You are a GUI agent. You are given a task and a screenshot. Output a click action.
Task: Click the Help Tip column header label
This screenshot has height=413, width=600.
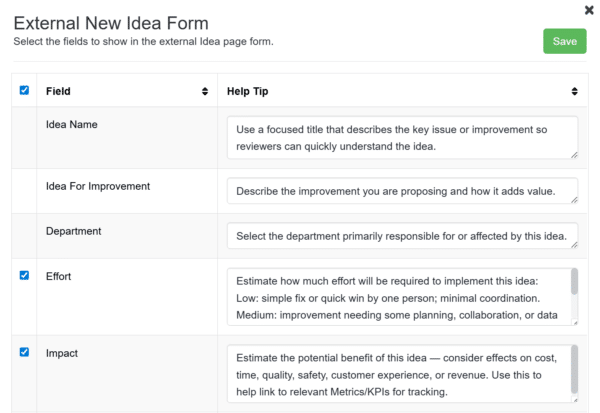(247, 91)
